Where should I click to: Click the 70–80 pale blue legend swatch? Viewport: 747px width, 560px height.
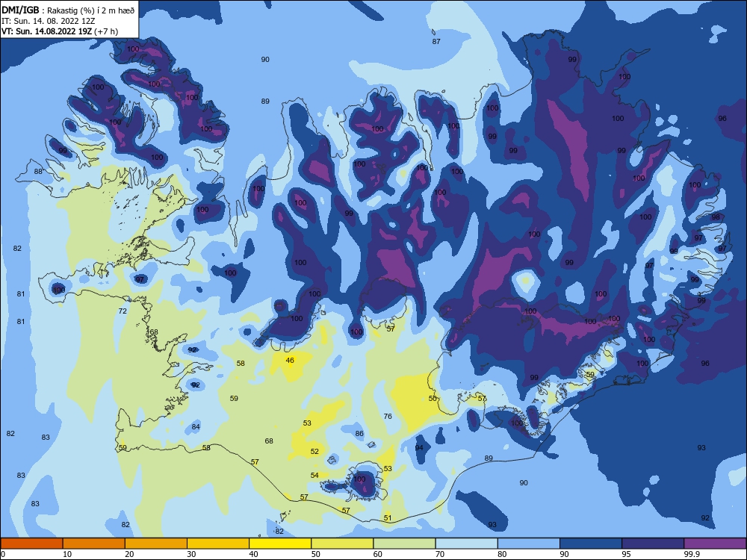click(466, 544)
